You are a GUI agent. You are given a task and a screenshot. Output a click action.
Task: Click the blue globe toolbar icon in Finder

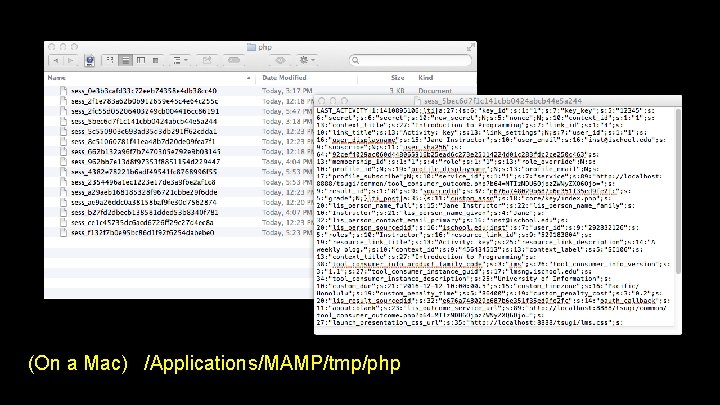pos(90,60)
